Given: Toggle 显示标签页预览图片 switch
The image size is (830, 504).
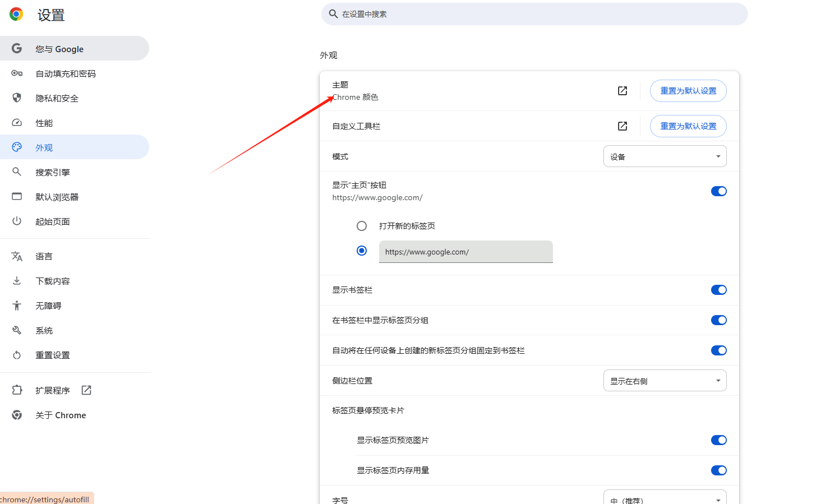Looking at the screenshot, I should [719, 440].
